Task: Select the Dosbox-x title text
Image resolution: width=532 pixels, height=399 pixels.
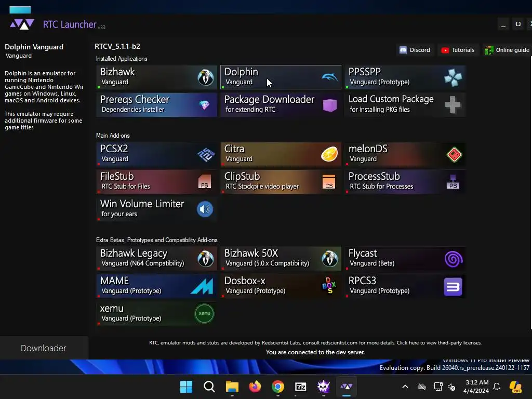Action: (245, 281)
